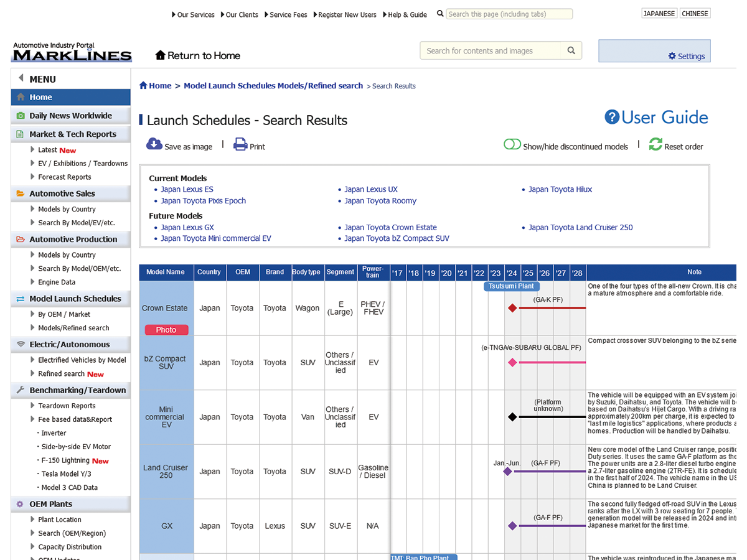Click black diamond marker for Mini commercial EV

[512, 417]
